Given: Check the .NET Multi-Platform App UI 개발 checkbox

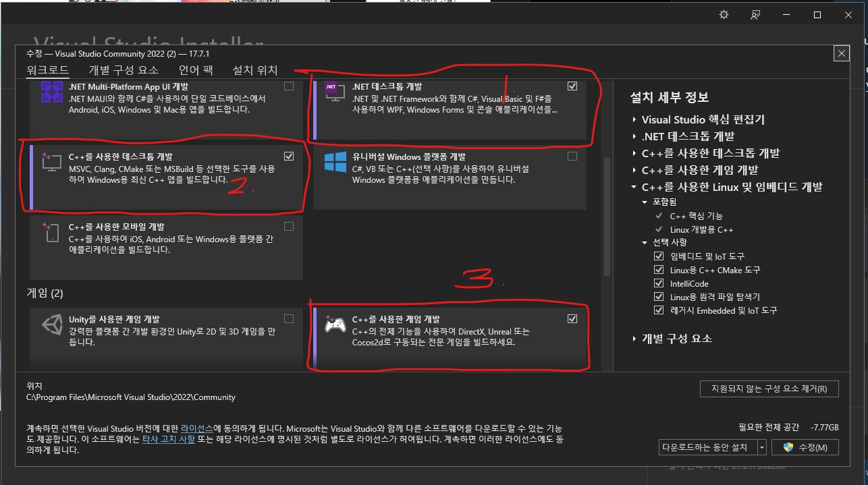Looking at the screenshot, I should pyautogui.click(x=289, y=86).
